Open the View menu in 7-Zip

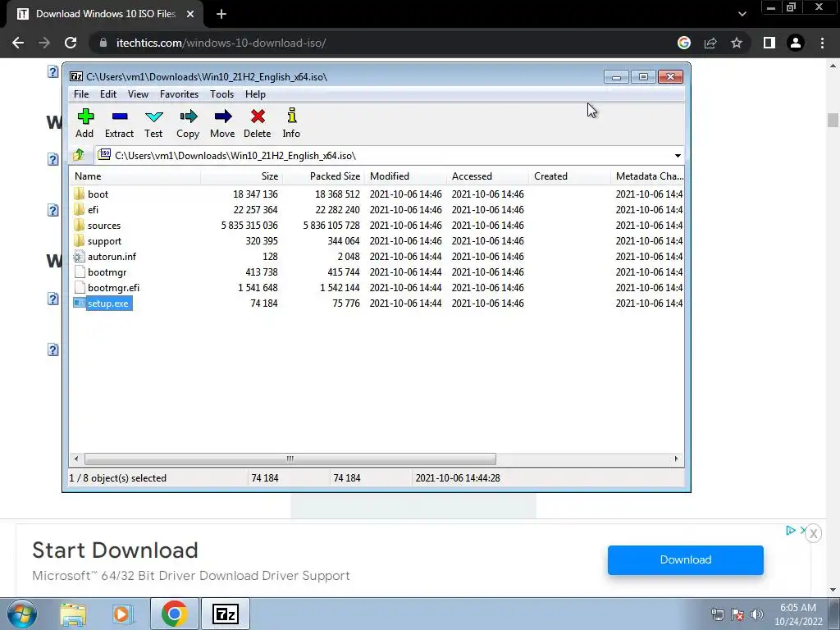138,94
